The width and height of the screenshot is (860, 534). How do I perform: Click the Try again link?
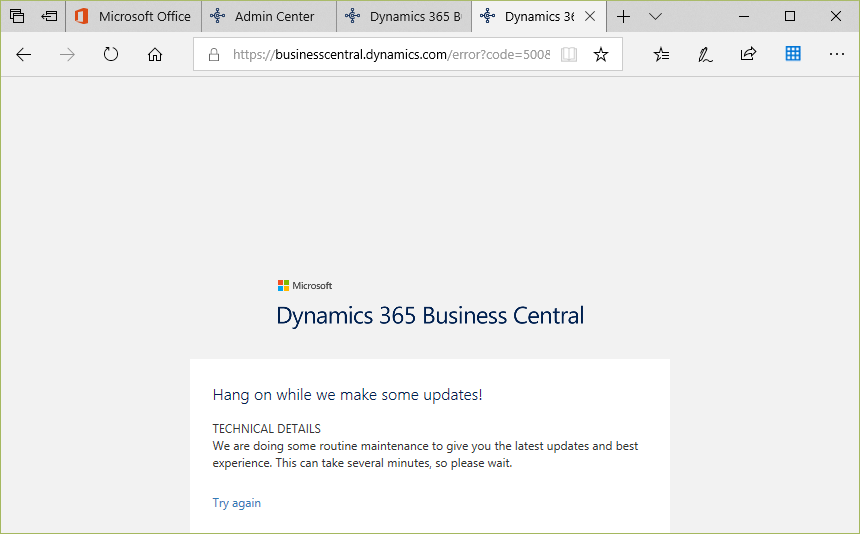tap(236, 503)
